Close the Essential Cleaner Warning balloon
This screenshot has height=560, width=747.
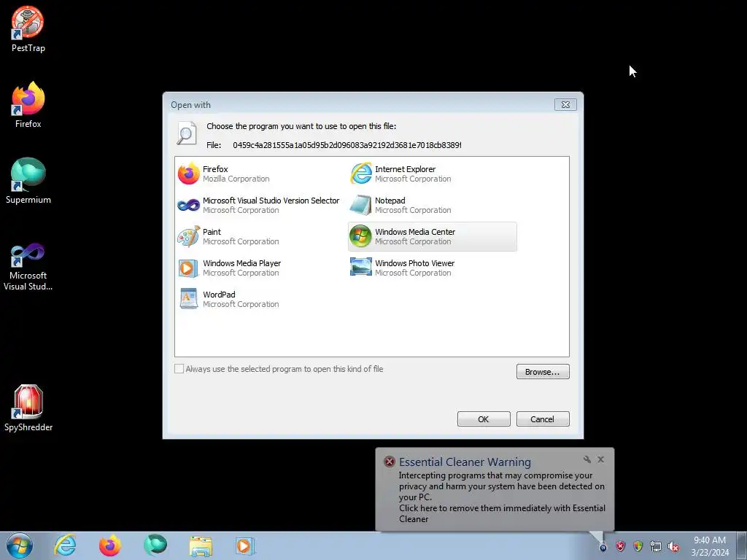point(601,459)
